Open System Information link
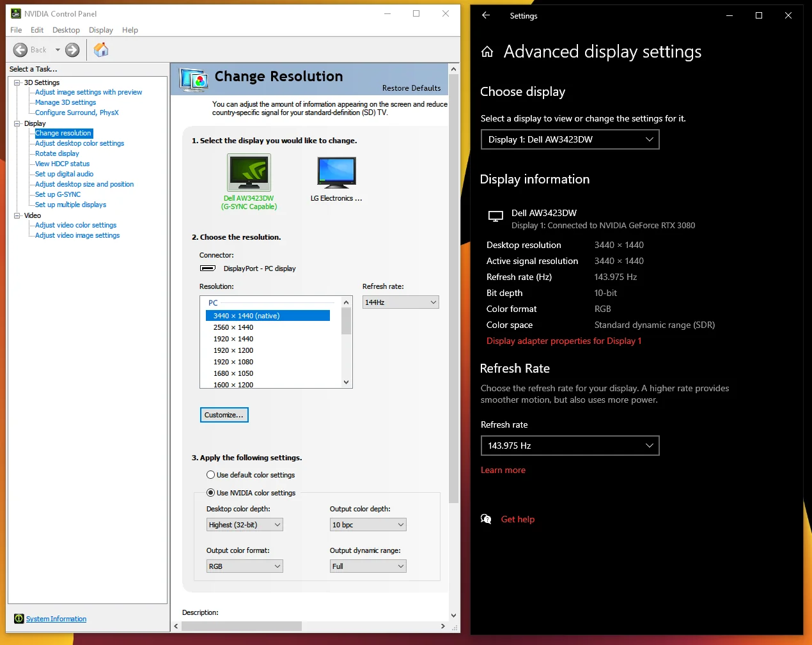 pos(56,619)
